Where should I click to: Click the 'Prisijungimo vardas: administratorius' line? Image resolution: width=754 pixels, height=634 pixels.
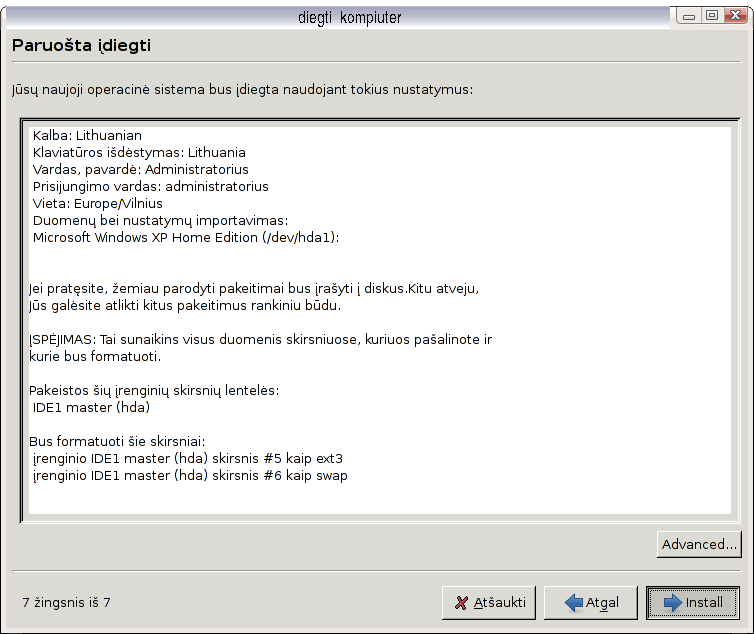[x=150, y=186]
